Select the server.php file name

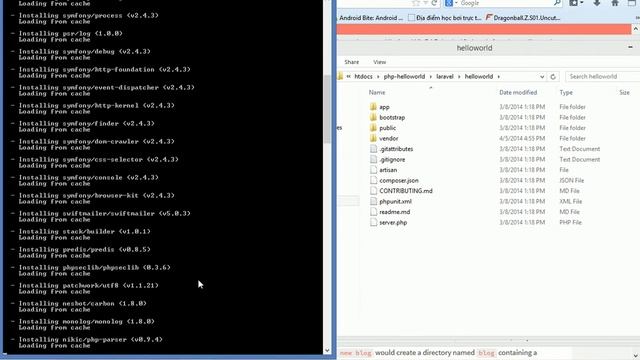pyautogui.click(x=393, y=222)
